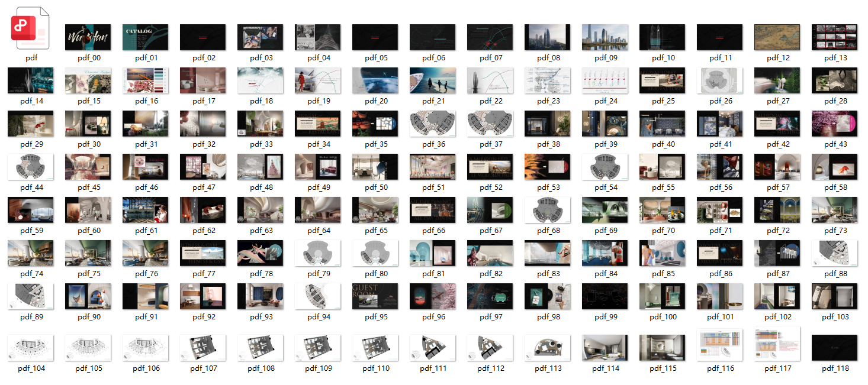Image resolution: width=868 pixels, height=385 pixels.
Task: Select file pdf_74
Action: tap(31, 253)
